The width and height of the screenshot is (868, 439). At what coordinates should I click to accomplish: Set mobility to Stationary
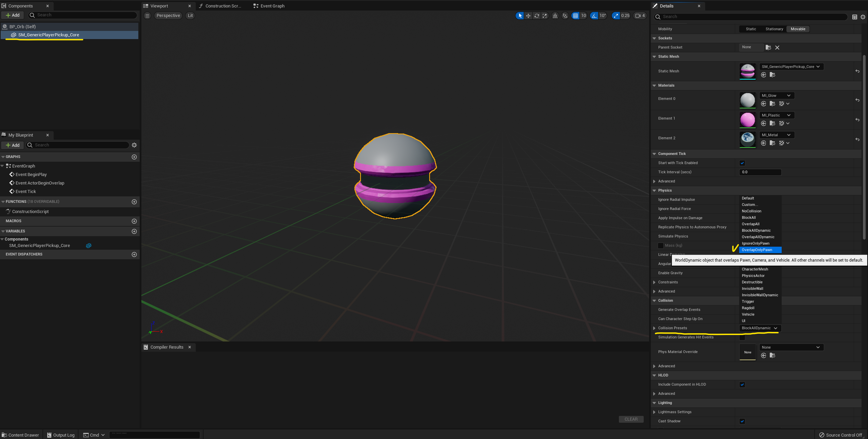click(774, 29)
